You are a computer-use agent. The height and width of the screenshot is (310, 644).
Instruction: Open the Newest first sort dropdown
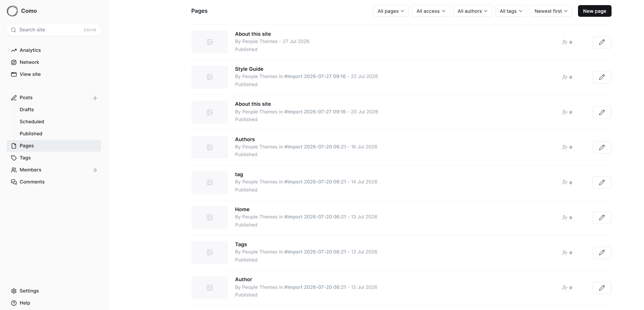click(x=551, y=11)
